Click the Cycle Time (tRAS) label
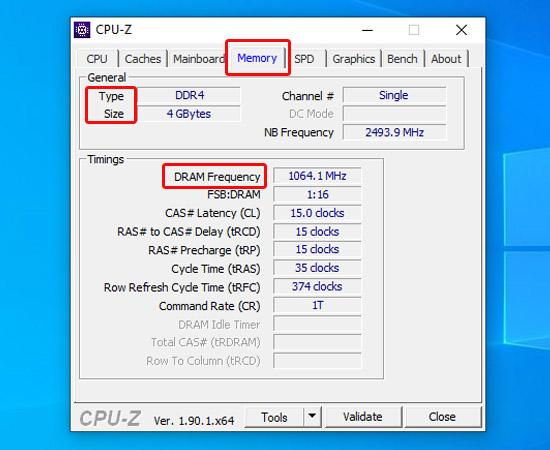Viewport: 550px width, 450px height. [216, 269]
